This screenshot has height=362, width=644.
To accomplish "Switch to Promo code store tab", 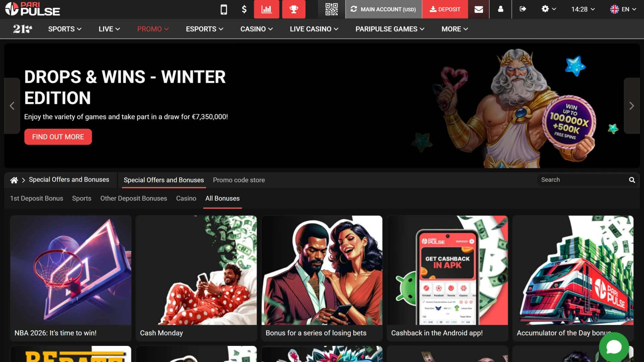I will [x=239, y=180].
